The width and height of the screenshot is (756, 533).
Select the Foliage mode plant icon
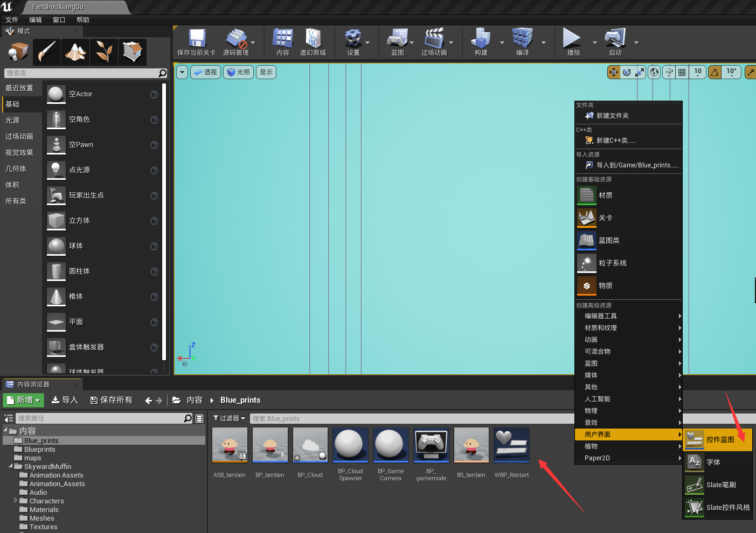pos(104,52)
